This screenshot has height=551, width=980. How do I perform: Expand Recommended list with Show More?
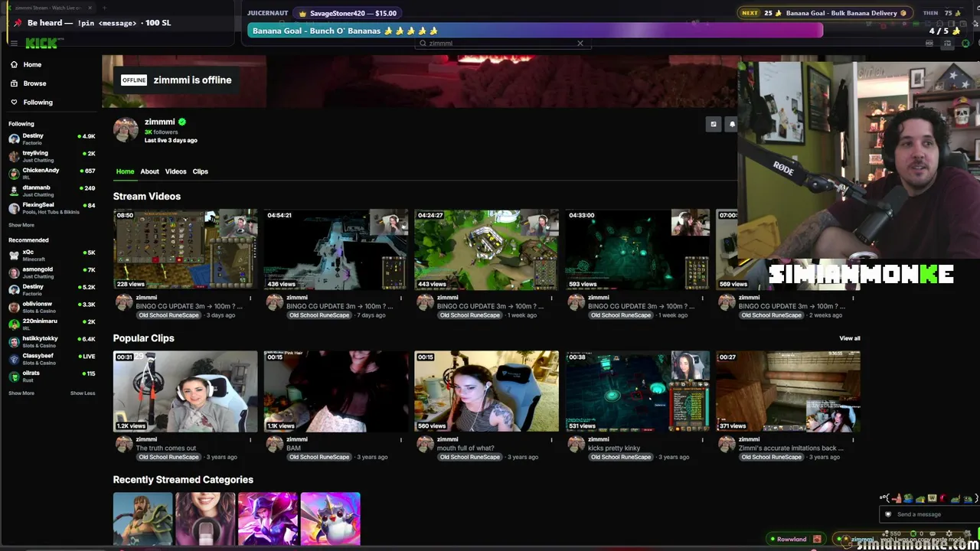pyautogui.click(x=21, y=393)
